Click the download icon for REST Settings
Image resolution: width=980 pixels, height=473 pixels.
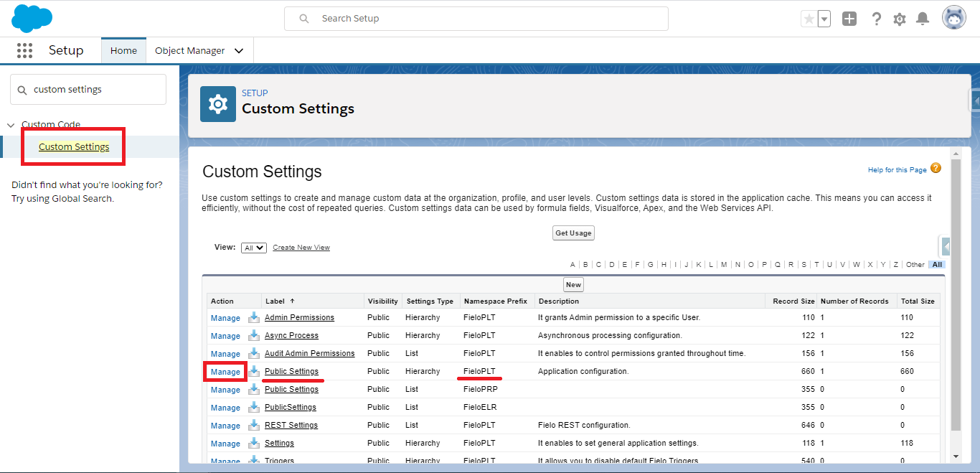(x=254, y=425)
